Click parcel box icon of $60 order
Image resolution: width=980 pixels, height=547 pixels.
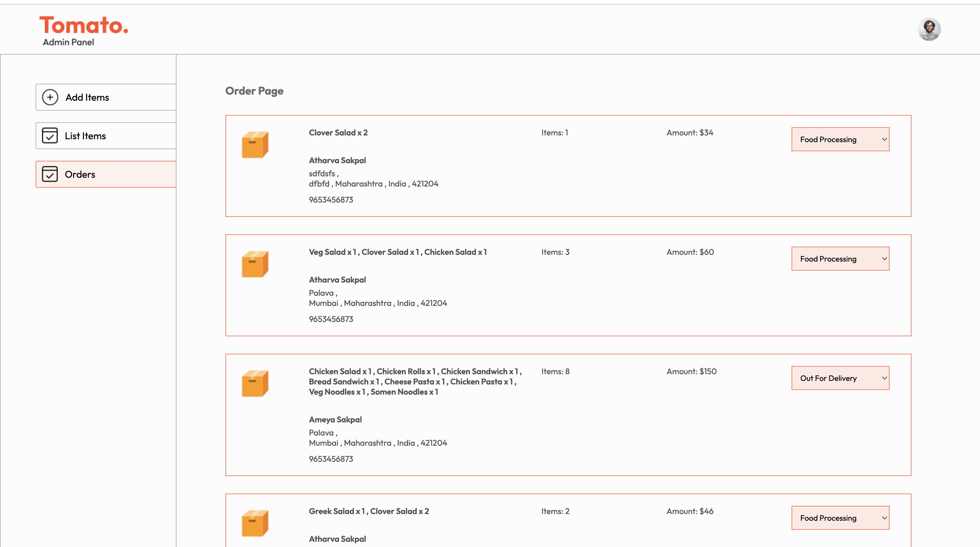tap(255, 264)
